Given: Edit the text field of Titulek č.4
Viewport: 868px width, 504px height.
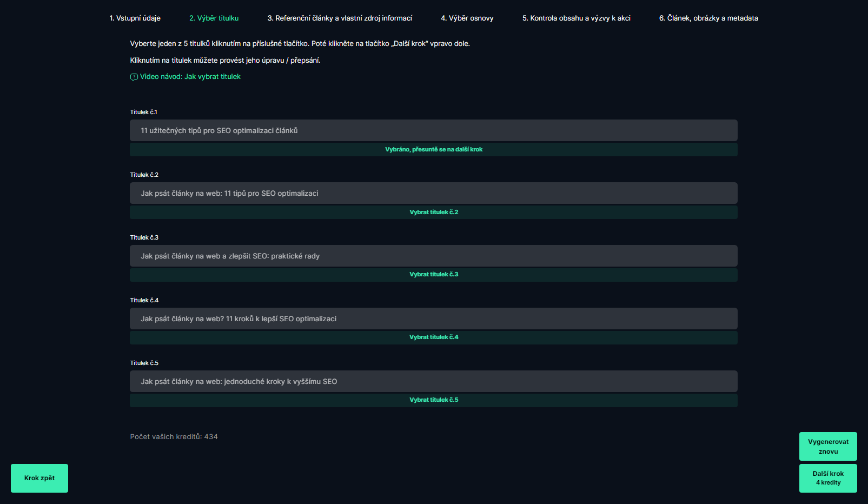Looking at the screenshot, I should tap(434, 319).
